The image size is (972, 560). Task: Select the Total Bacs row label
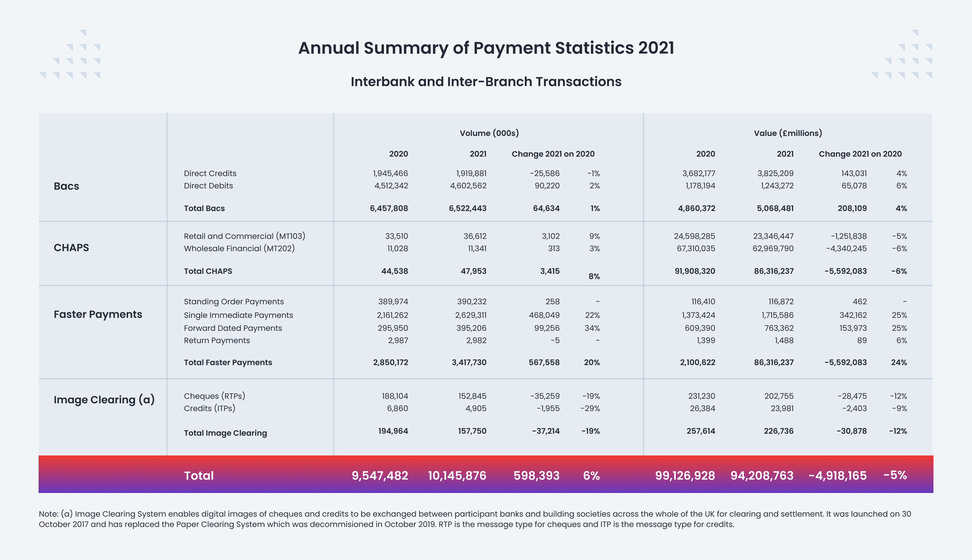pos(204,208)
